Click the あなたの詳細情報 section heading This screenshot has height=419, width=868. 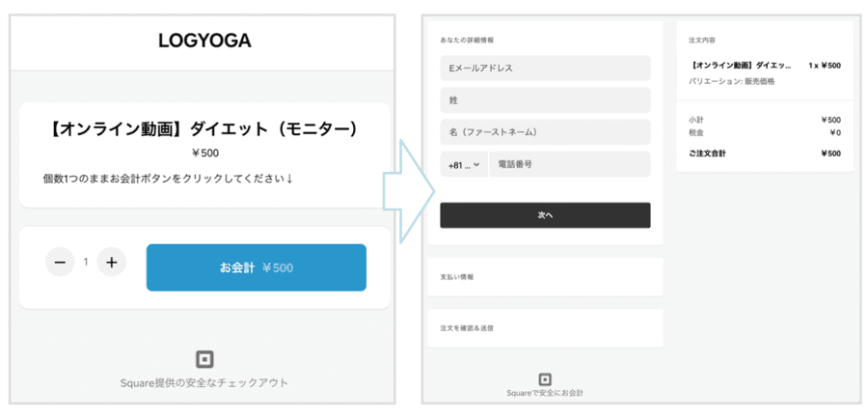[467, 40]
